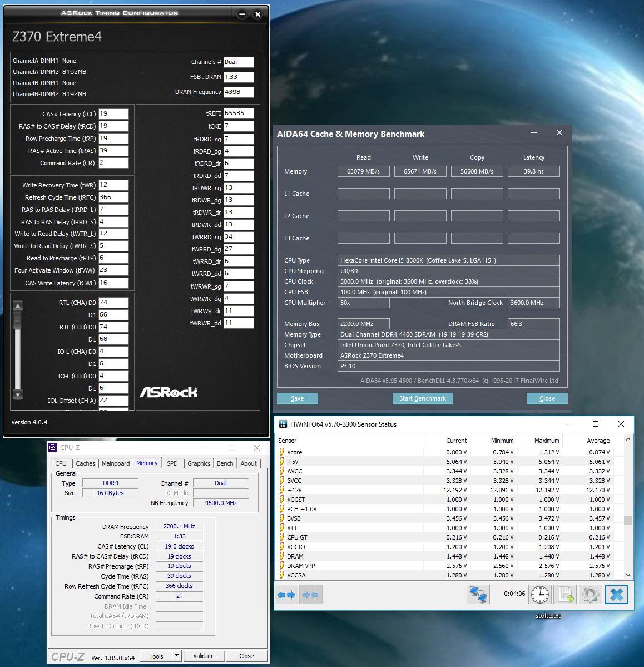This screenshot has height=667, width=644.
Task: Click tWRRD_sg field showing 34
Action: point(239,236)
